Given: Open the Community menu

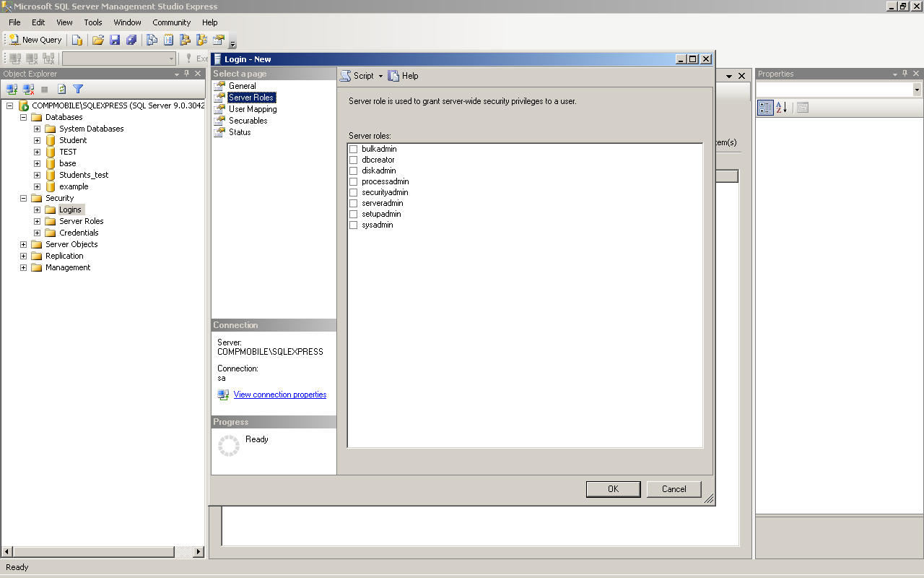Looking at the screenshot, I should [x=172, y=22].
